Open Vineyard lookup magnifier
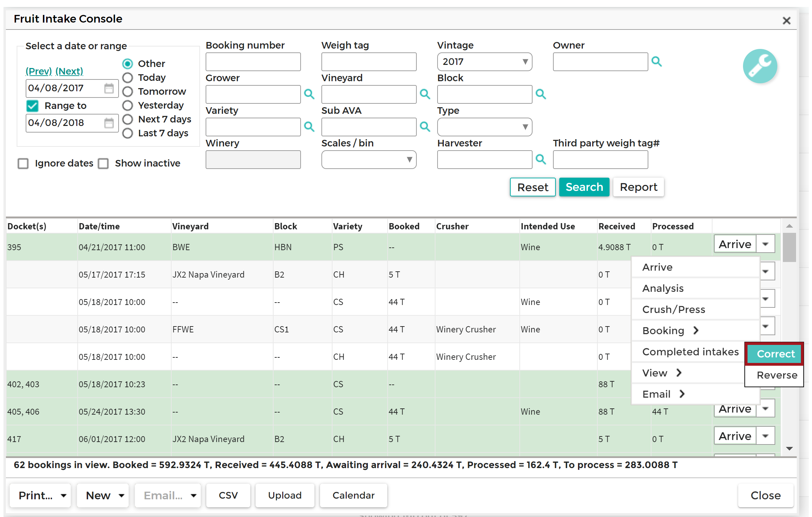The width and height of the screenshot is (812, 517). click(425, 94)
